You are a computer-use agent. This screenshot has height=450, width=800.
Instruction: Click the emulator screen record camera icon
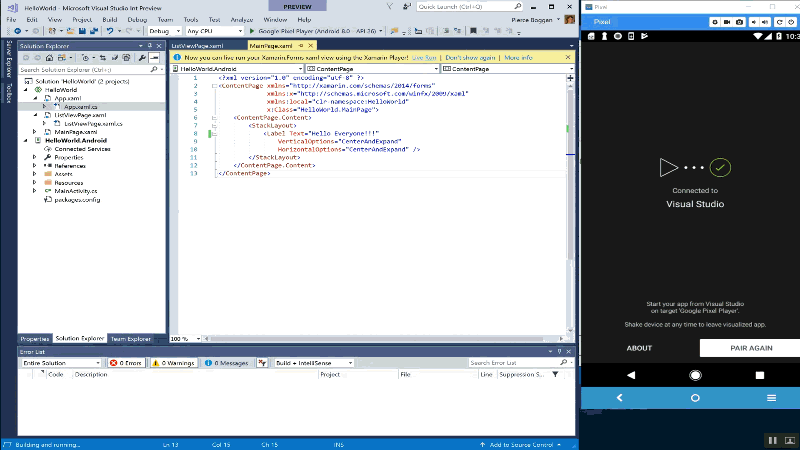click(727, 22)
